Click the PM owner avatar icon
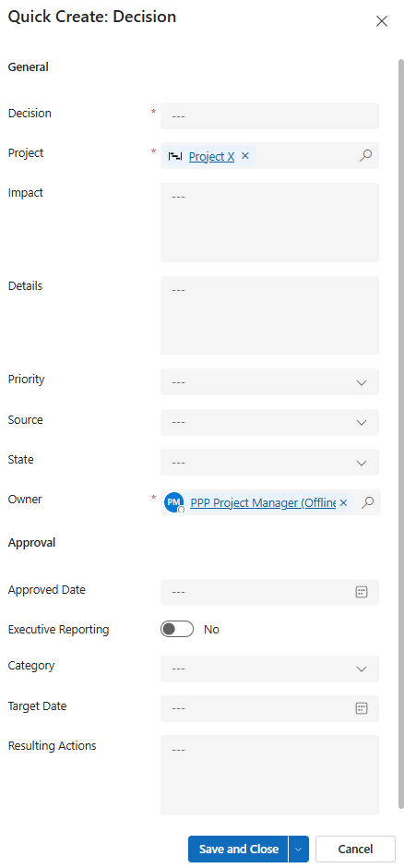 (x=174, y=502)
